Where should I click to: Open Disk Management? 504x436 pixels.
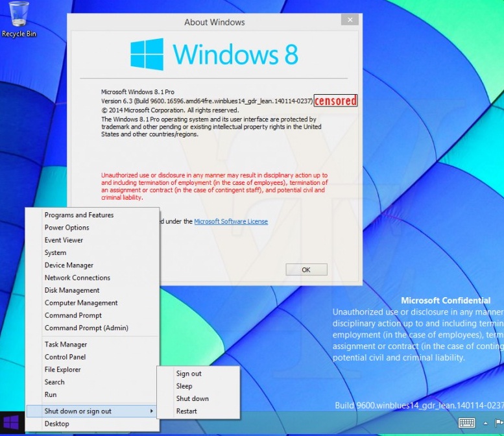point(93,291)
